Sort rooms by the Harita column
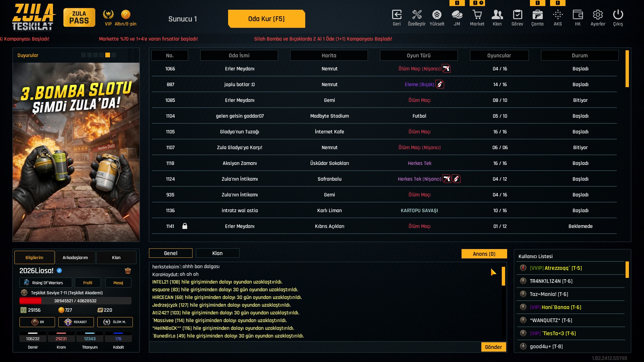The height and width of the screenshot is (362, 644). tap(329, 55)
